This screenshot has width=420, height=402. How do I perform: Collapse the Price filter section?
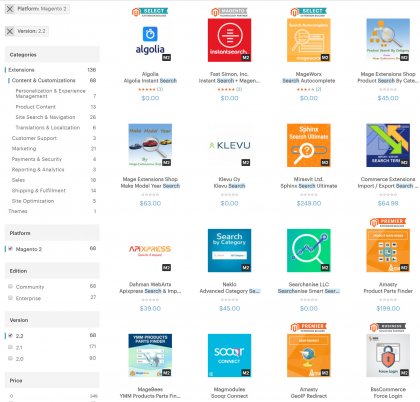coord(52,381)
